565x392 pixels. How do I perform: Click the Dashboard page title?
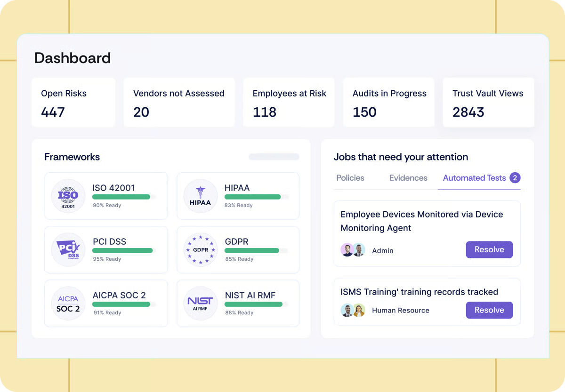(x=73, y=58)
